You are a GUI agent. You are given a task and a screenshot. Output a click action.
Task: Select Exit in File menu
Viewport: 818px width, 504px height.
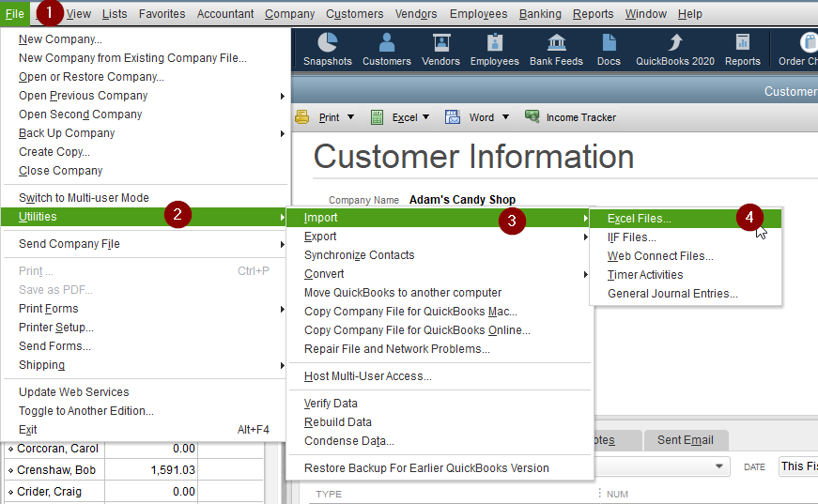[x=144, y=430]
